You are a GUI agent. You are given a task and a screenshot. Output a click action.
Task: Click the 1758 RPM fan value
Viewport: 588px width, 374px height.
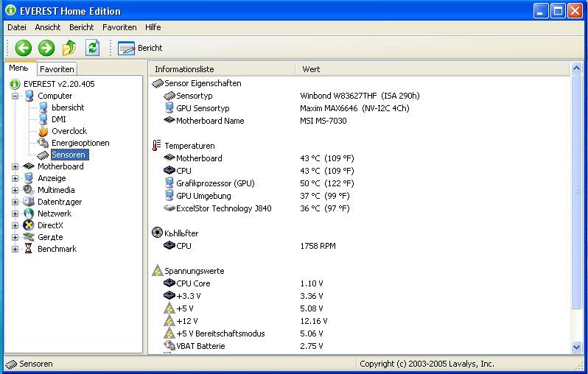click(318, 246)
